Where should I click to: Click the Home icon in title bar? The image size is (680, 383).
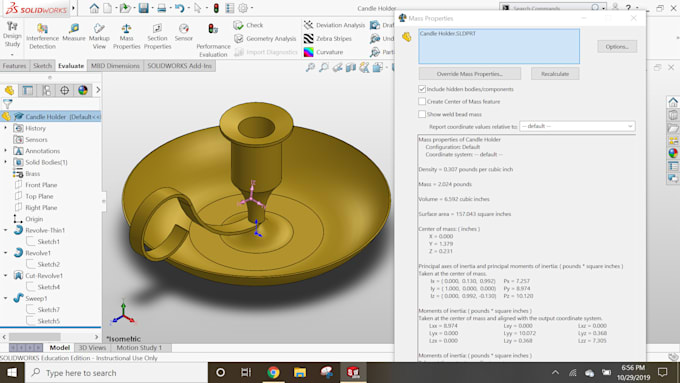click(x=94, y=8)
